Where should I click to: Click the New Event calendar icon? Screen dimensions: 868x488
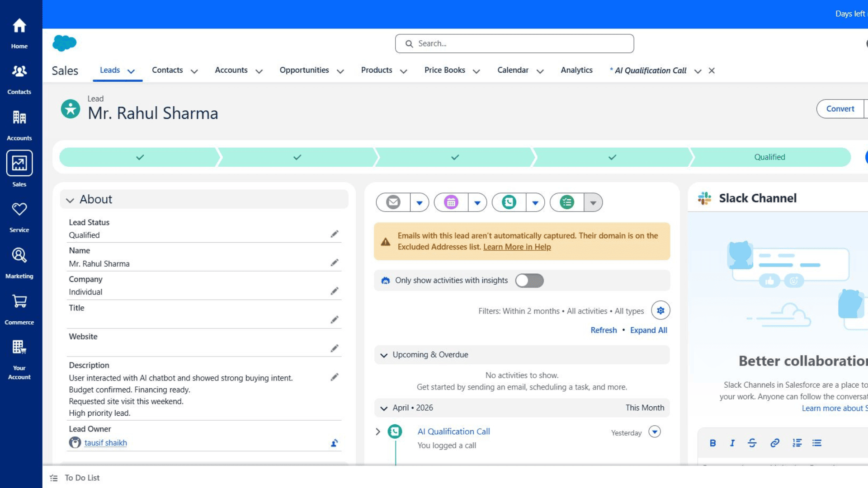tap(451, 202)
